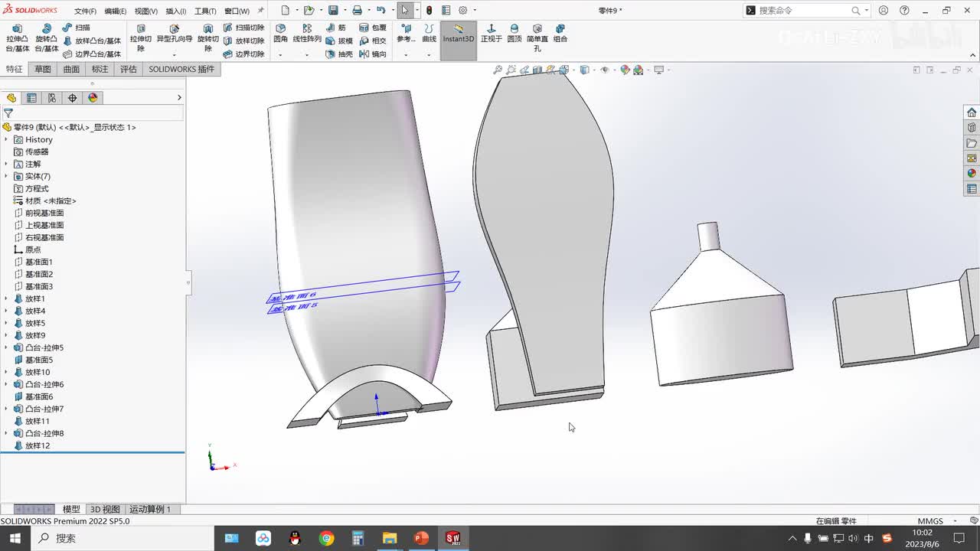
Task: Open the dropdown under 曲线 curves
Action: pyautogui.click(x=429, y=55)
